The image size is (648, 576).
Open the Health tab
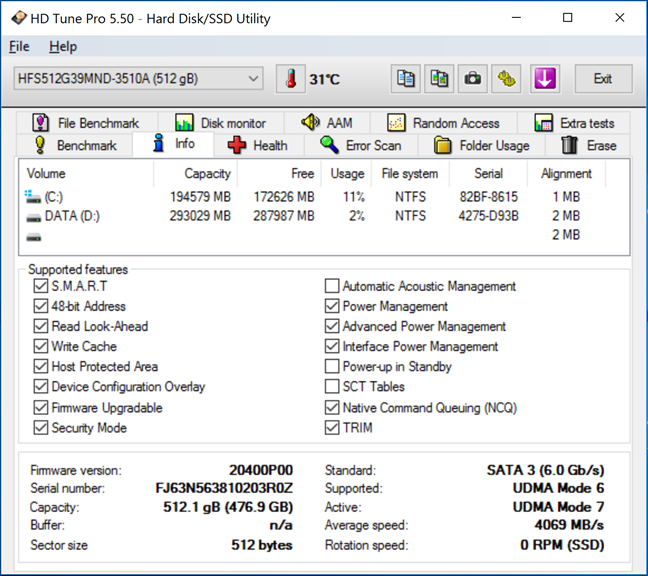(258, 145)
